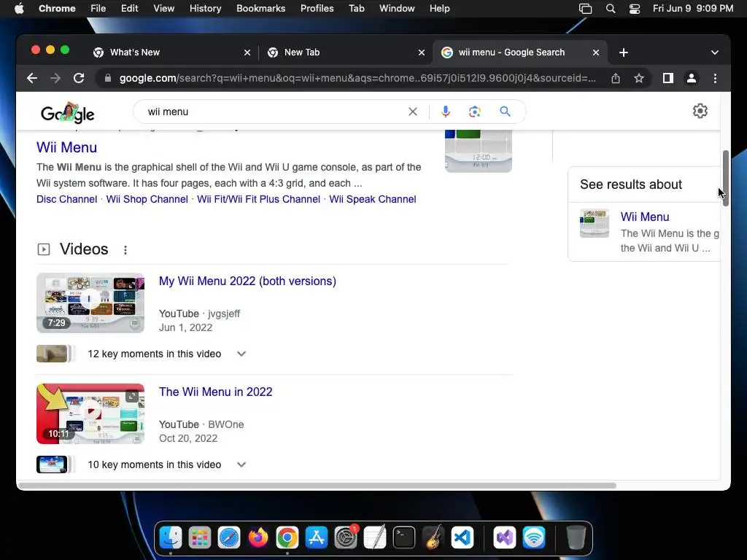This screenshot has width=747, height=560.
Task: Bookmark this page with star icon
Action: tap(639, 78)
